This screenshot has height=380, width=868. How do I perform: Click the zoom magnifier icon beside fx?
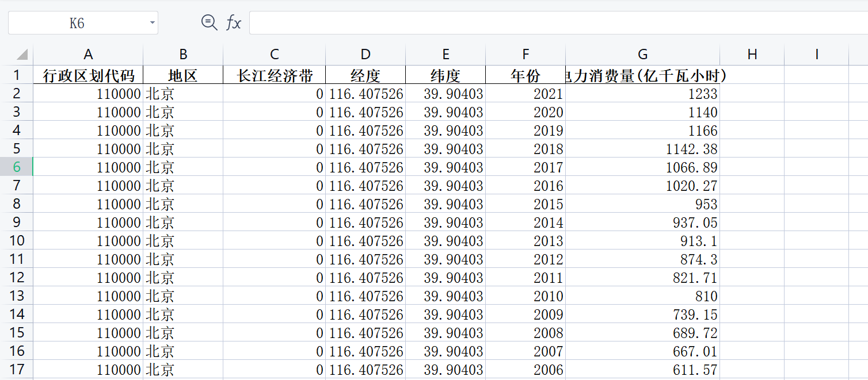(x=209, y=23)
